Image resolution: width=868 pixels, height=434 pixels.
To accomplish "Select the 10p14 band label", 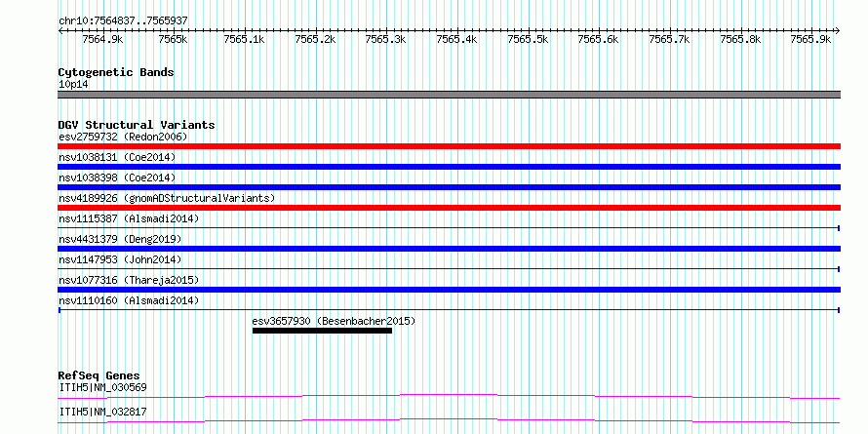I will (73, 85).
